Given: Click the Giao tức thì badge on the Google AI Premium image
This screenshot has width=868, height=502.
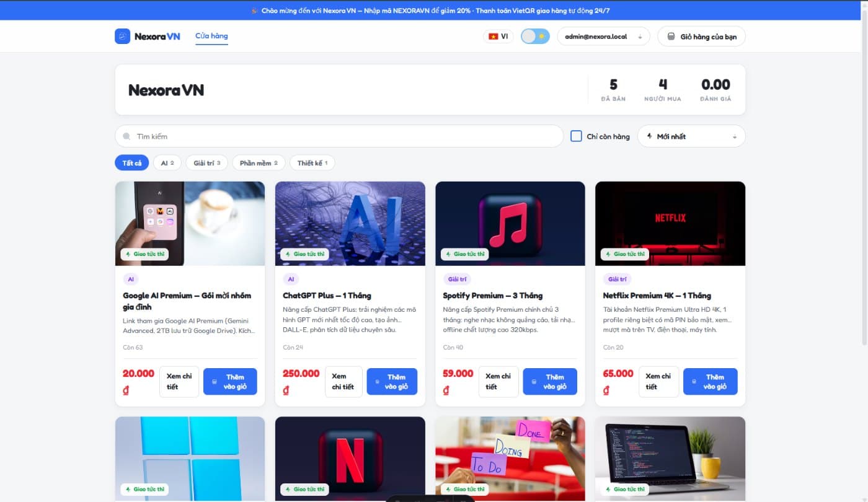Looking at the screenshot, I should [145, 254].
